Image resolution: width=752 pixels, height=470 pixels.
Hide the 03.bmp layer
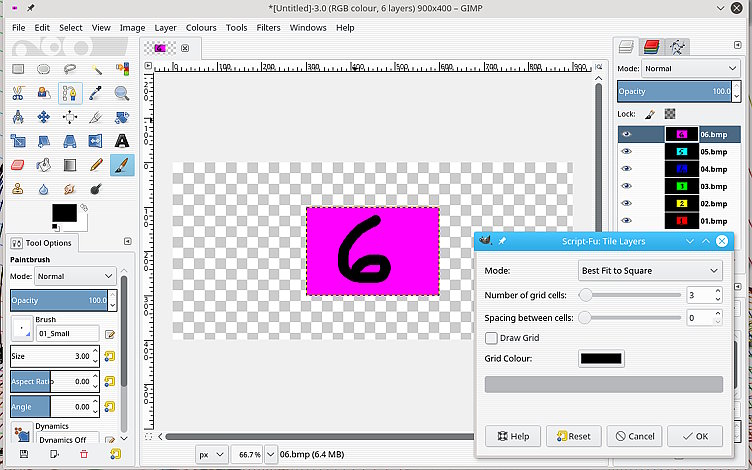[626, 186]
